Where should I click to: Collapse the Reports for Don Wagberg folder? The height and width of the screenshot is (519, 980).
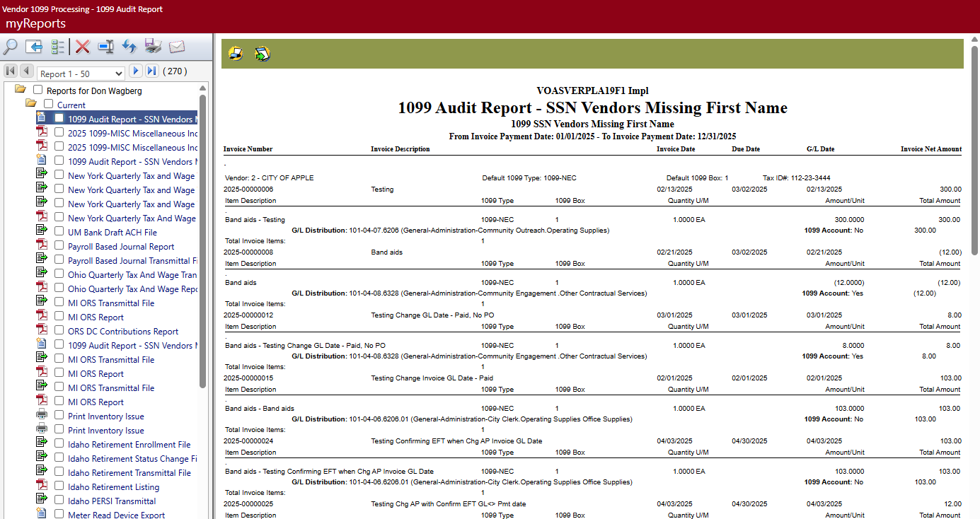tap(21, 90)
